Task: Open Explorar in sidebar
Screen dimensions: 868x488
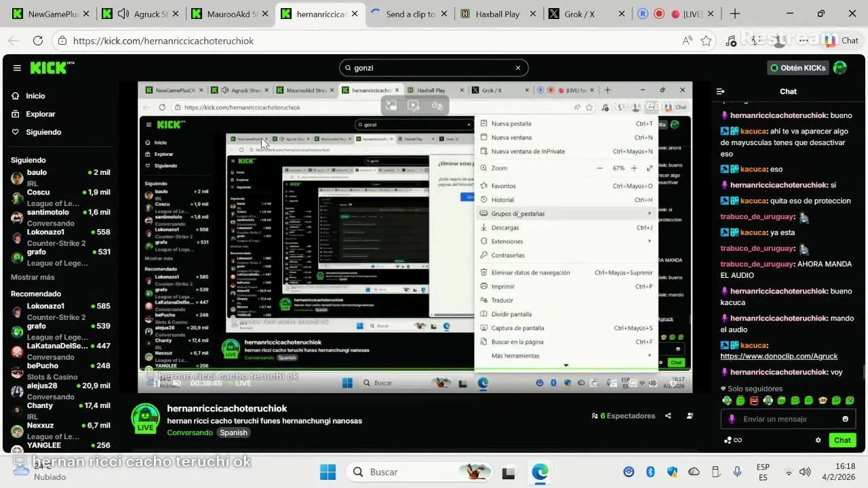Action: (x=33, y=114)
